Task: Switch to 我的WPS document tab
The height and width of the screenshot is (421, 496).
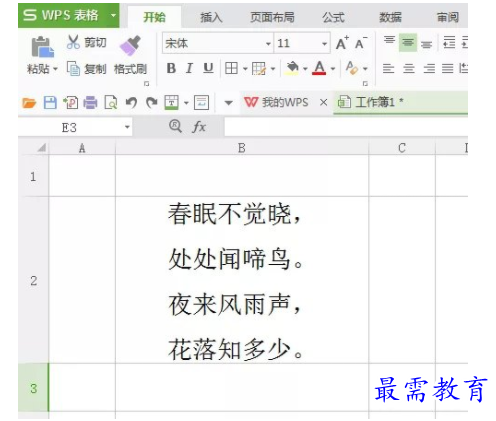Action: pyautogui.click(x=276, y=102)
